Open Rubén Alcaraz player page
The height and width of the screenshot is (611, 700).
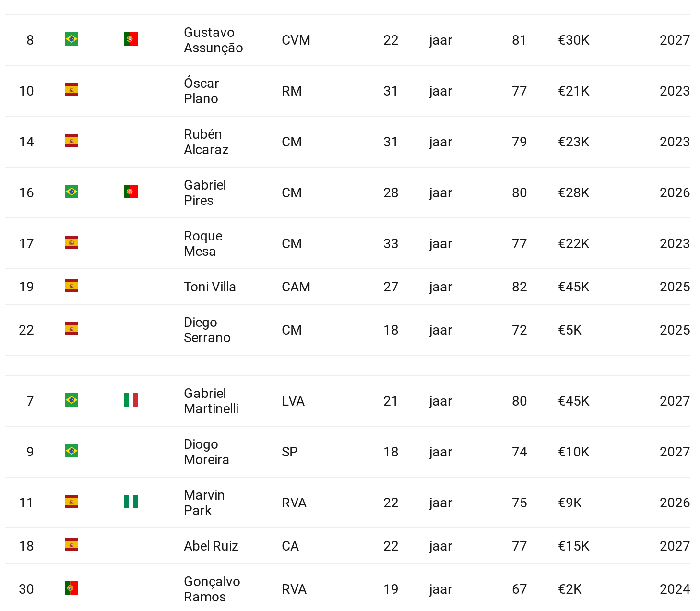206,142
